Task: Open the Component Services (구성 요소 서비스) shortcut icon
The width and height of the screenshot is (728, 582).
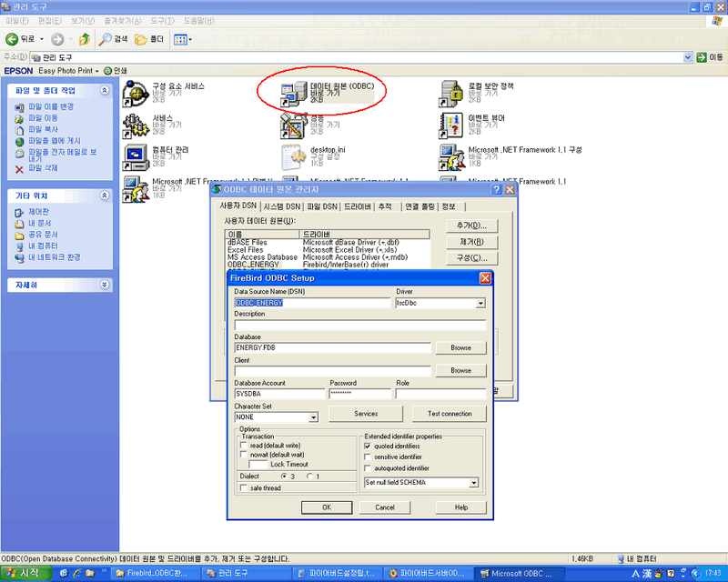Action: tap(135, 94)
